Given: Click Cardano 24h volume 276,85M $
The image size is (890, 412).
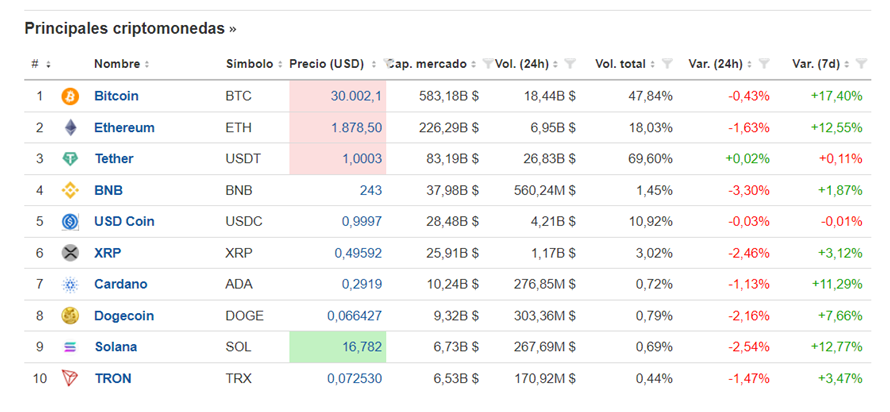Looking at the screenshot, I should pos(544,284).
